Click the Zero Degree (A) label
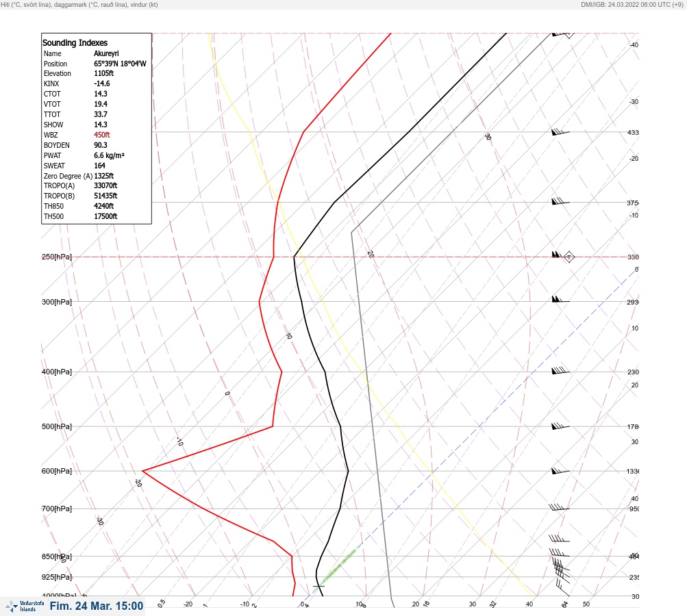Image resolution: width=687 pixels, height=616 pixels. pyautogui.click(x=68, y=176)
